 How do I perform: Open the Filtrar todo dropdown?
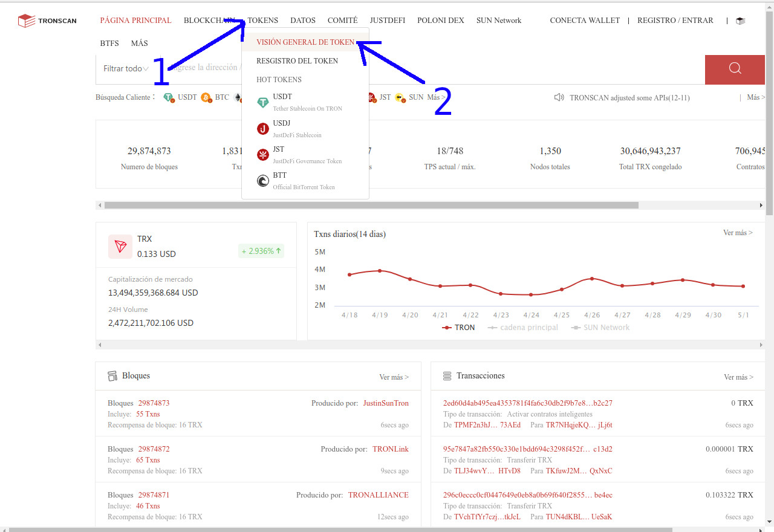pyautogui.click(x=126, y=68)
